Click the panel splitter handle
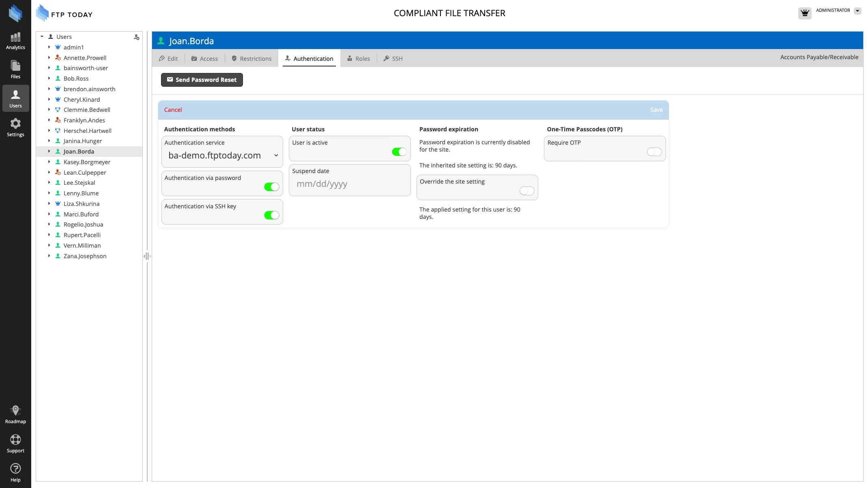 (147, 256)
